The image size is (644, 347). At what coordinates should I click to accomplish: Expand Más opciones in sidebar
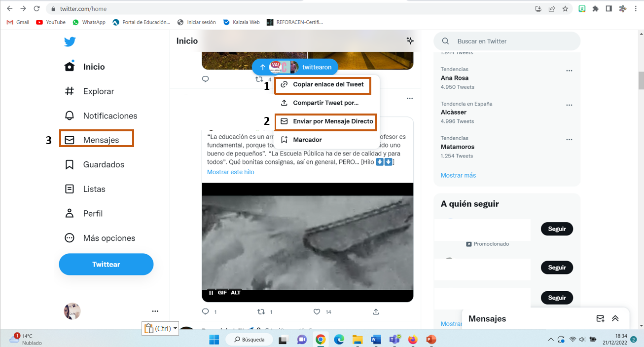[x=100, y=238]
